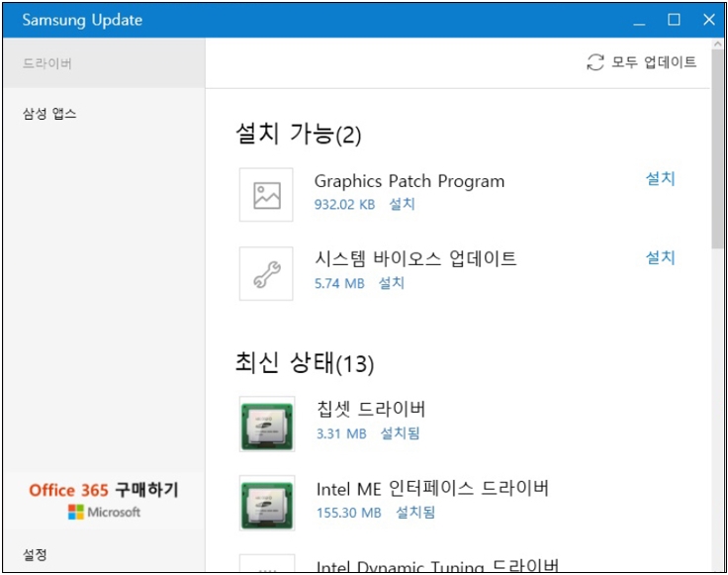This screenshot has width=728, height=575.
Task: Click the 932.02 KB size text
Action: 344,204
